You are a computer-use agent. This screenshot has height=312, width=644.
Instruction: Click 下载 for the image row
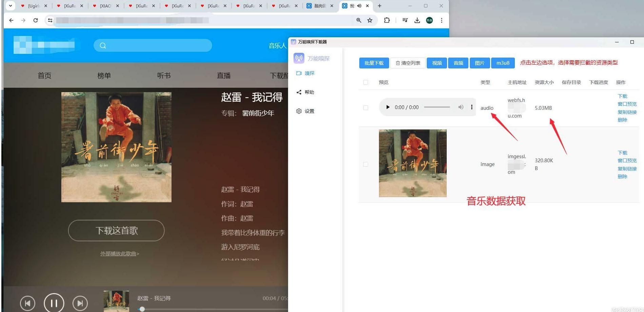[x=622, y=153]
